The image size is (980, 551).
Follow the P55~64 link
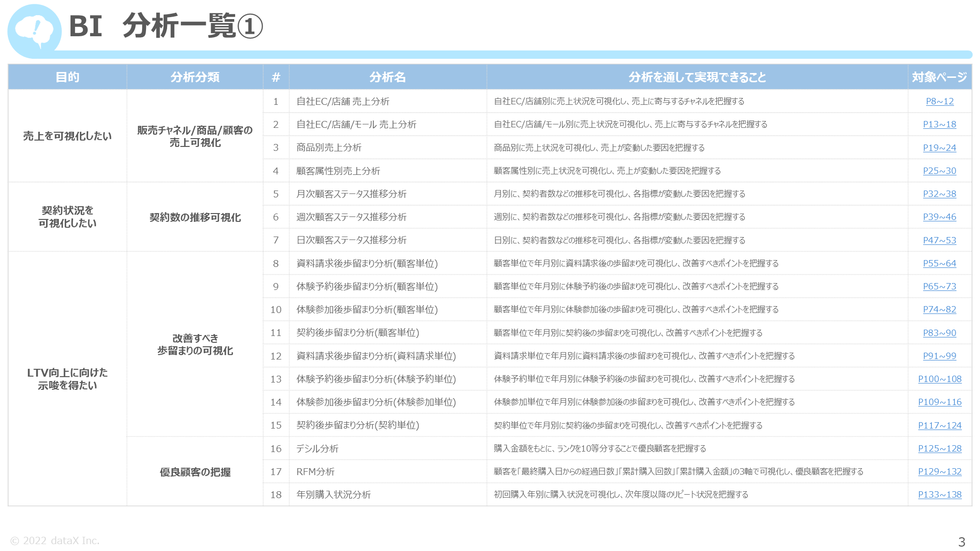[x=939, y=264]
